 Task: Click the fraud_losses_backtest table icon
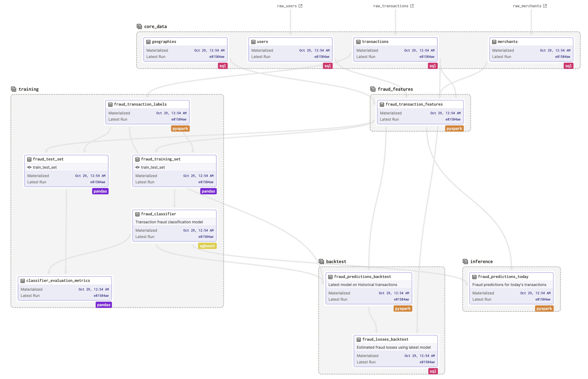click(359, 340)
